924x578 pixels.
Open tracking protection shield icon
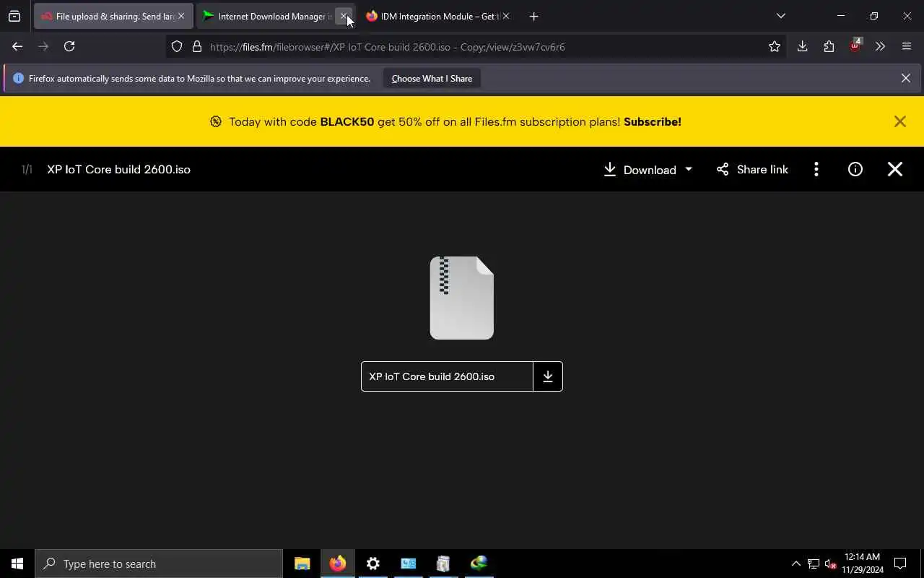pos(177,47)
